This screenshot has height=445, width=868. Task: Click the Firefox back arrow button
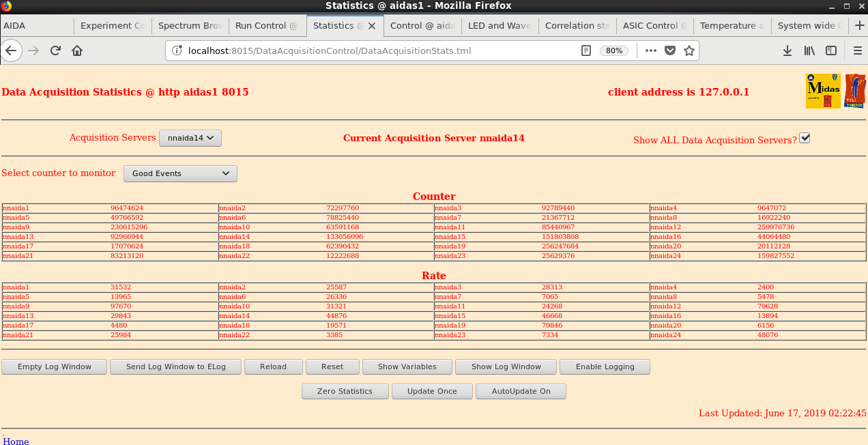[12, 51]
